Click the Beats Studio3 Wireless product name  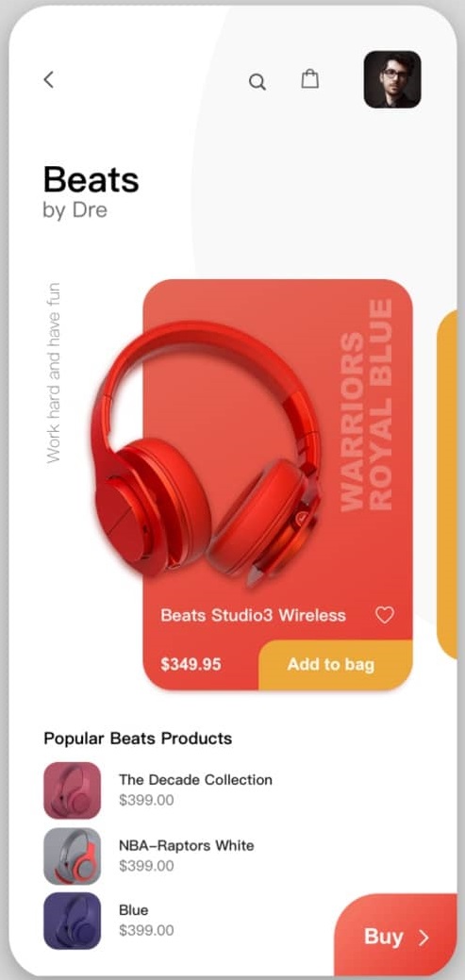253,615
